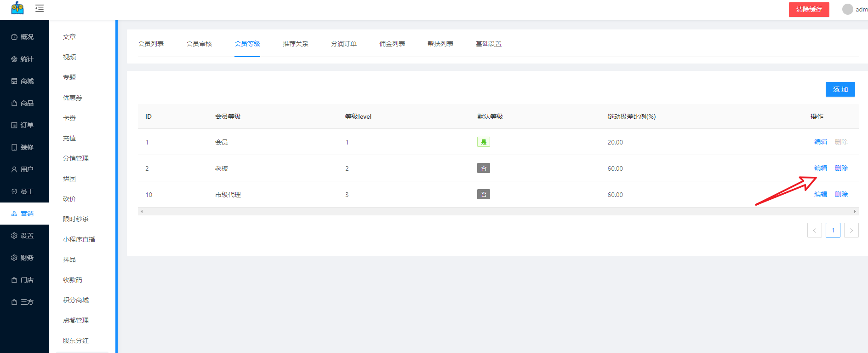
Task: Go to the previous page arrow
Action: (x=814, y=230)
